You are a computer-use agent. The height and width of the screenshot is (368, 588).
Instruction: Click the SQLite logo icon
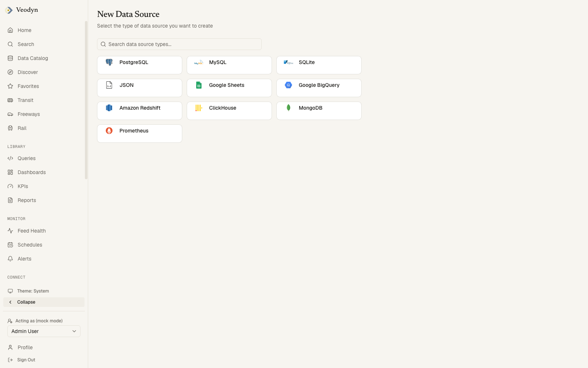coord(288,62)
